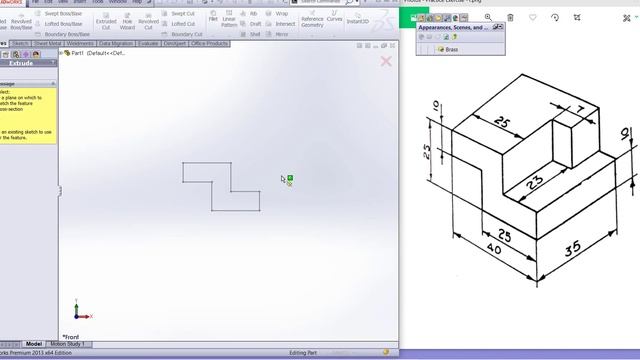Open the Tools menu

[98, 2]
